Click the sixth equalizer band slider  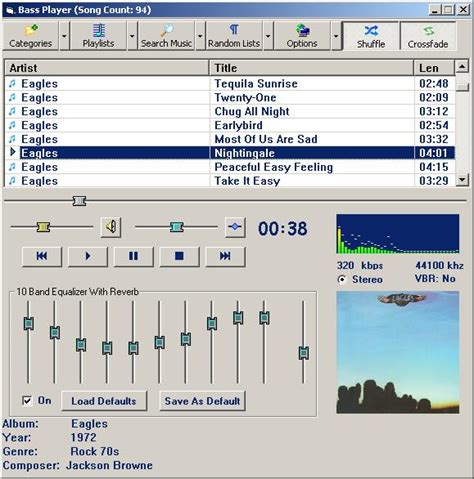tap(160, 342)
